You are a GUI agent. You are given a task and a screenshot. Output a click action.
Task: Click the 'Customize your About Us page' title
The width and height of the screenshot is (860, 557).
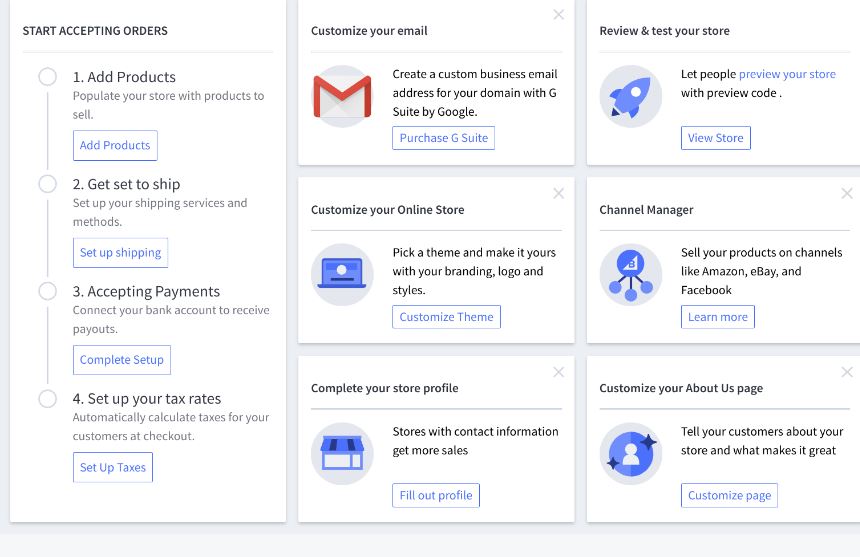681,388
